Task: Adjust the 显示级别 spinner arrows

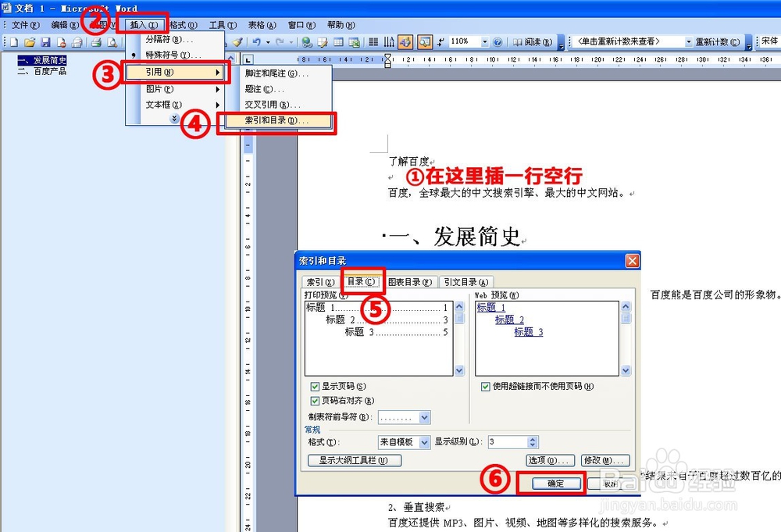Action: [533, 442]
